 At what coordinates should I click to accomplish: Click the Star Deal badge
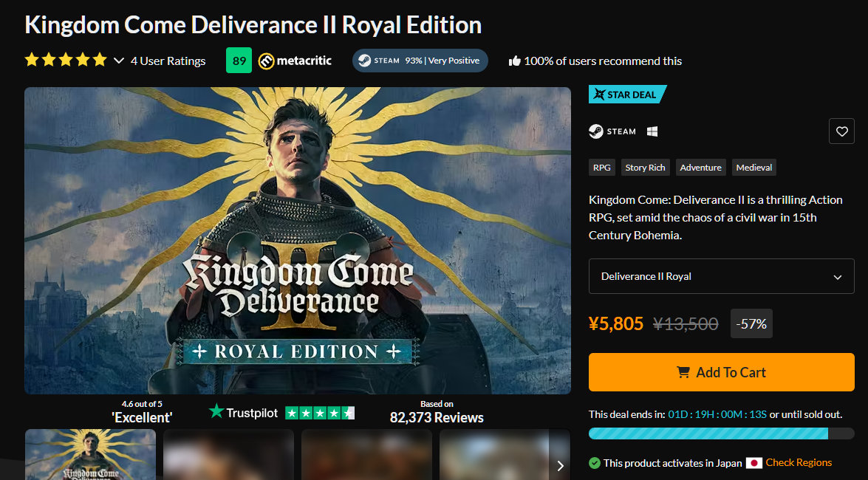[627, 95]
